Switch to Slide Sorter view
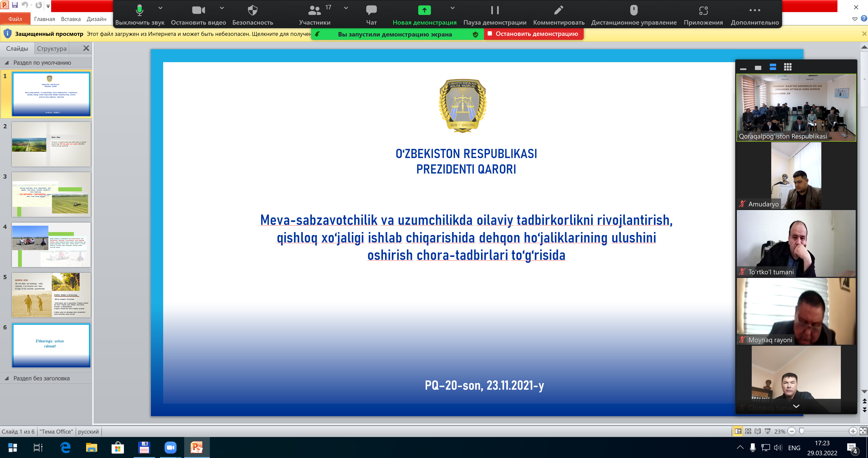The height and width of the screenshot is (458, 868). coord(748,431)
